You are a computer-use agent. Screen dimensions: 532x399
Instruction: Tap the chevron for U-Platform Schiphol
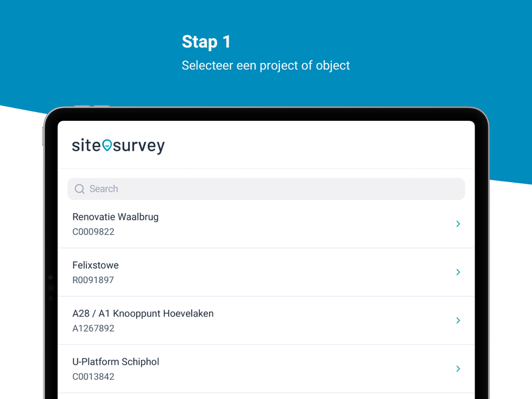pos(458,369)
